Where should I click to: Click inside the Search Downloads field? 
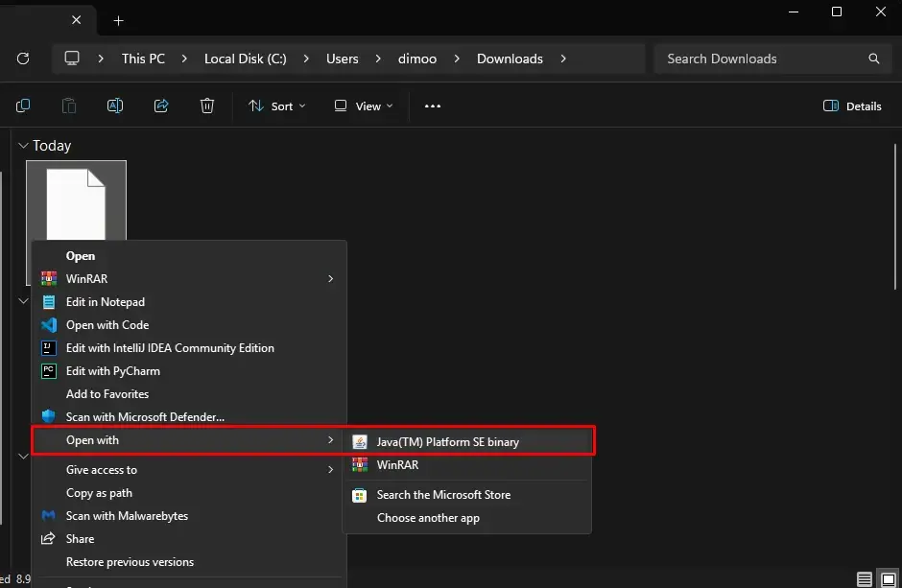click(x=748, y=59)
